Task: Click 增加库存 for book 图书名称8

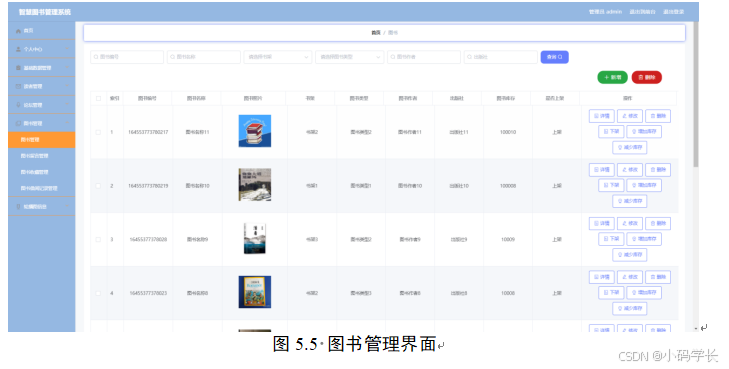Action: click(x=644, y=293)
